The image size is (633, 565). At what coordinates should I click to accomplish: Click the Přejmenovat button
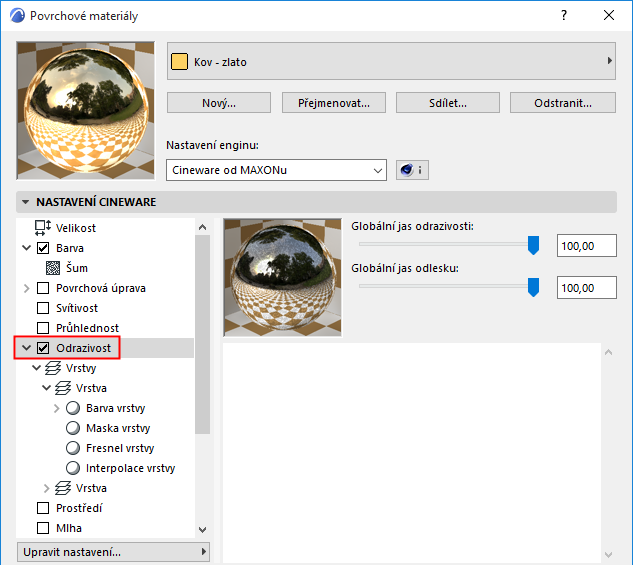click(x=333, y=103)
